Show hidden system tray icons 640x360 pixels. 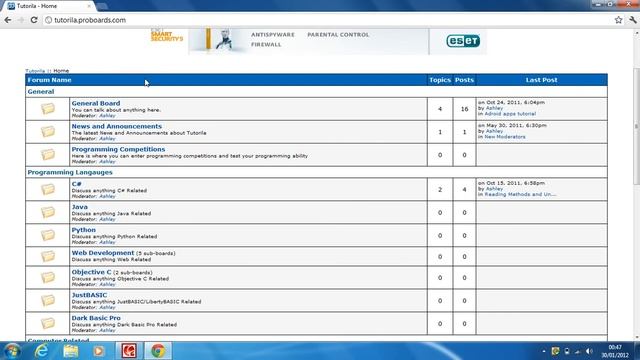(544, 351)
